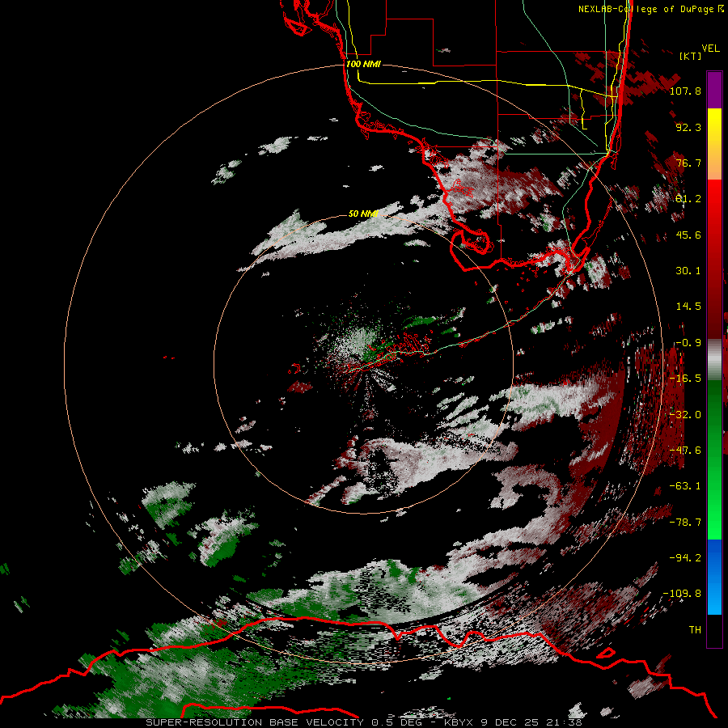
Task: Select the -63.1 legend value
Action: click(x=685, y=485)
